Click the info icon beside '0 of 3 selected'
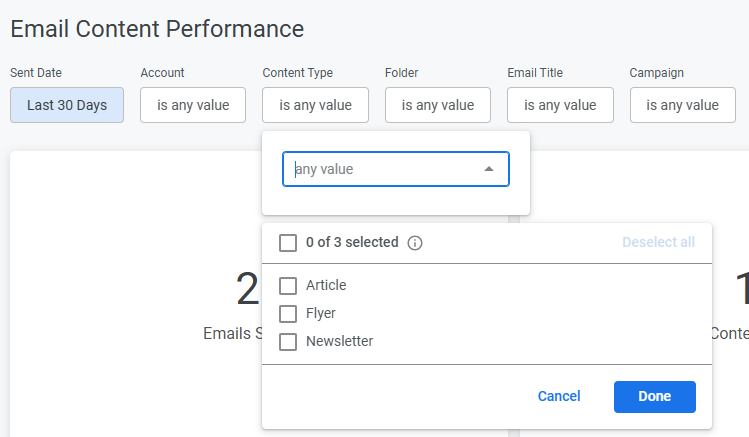Viewport: 749px width, 437px height. (415, 243)
